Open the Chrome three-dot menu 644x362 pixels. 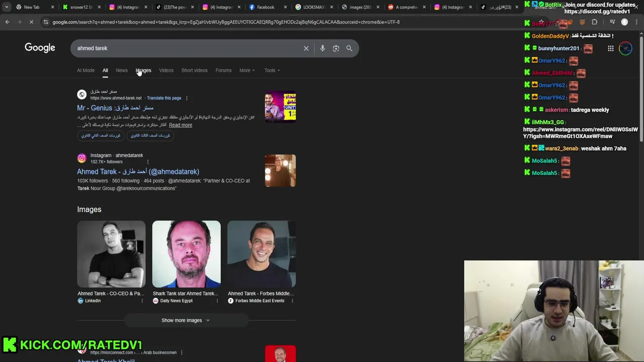pyautogui.click(x=636, y=22)
